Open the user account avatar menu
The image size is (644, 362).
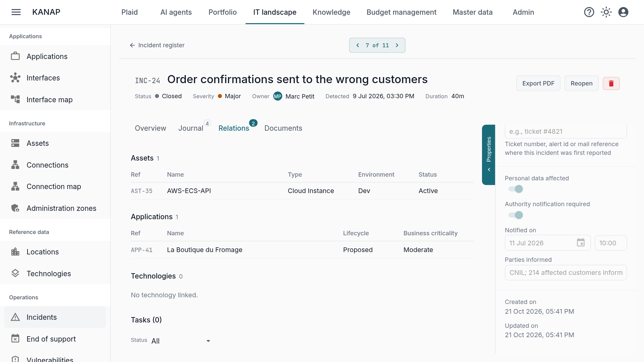(623, 12)
